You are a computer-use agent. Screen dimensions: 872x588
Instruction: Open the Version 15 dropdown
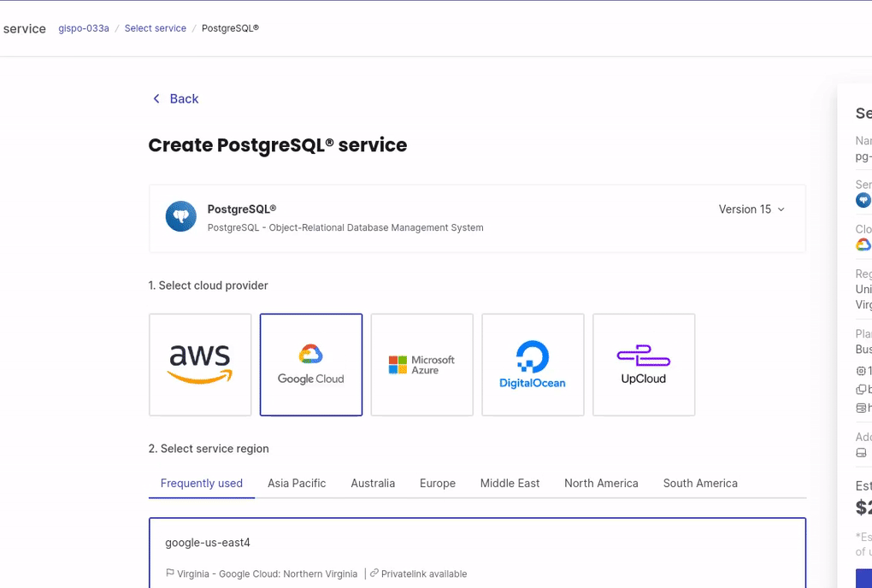[x=751, y=209]
